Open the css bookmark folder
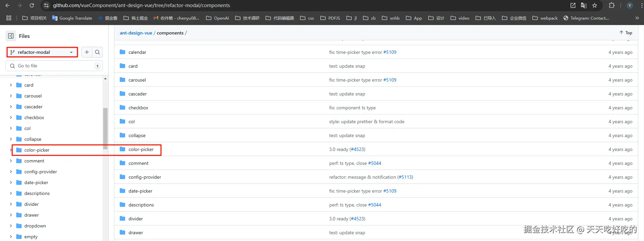This screenshot has width=644, height=241. click(x=307, y=18)
